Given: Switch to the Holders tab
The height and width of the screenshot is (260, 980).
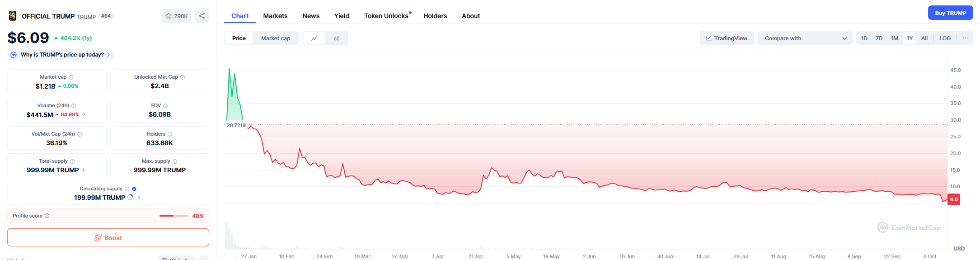Looking at the screenshot, I should pos(435,16).
